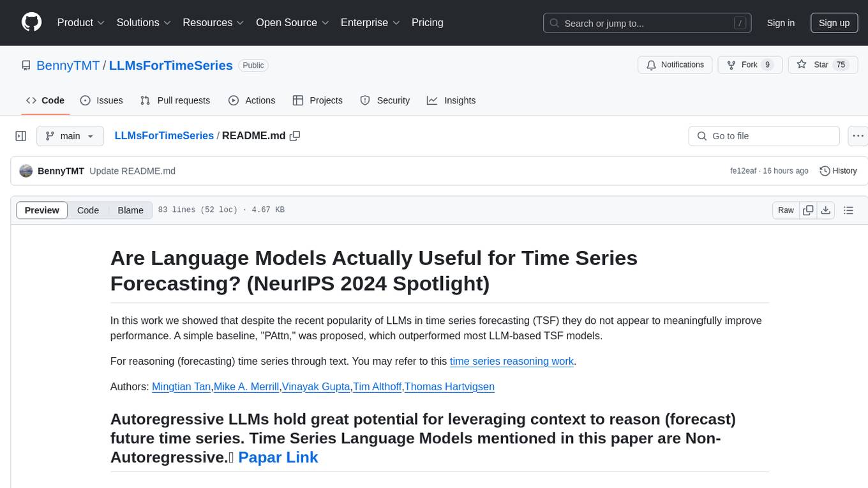Open author Vinayak Gupta link
Screen dimensions: 868x488
click(316, 386)
